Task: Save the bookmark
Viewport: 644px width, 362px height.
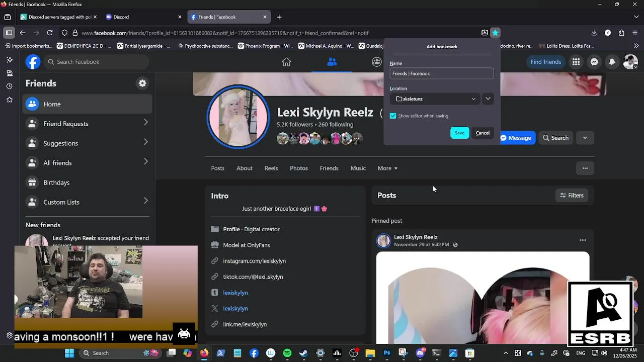Action: [x=459, y=133]
